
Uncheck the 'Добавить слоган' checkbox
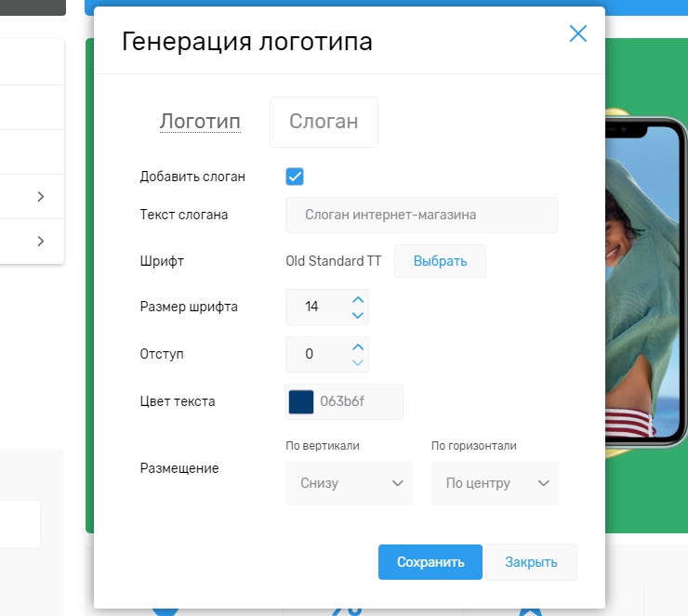tap(295, 177)
